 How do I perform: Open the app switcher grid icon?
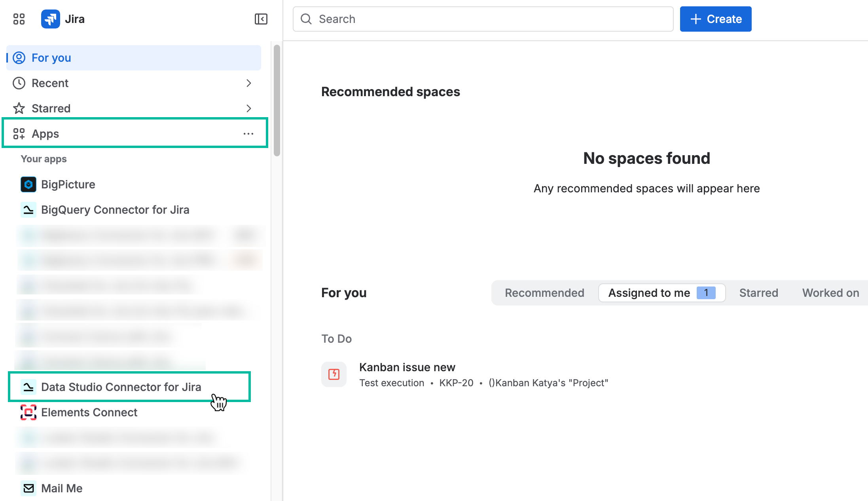pos(19,19)
